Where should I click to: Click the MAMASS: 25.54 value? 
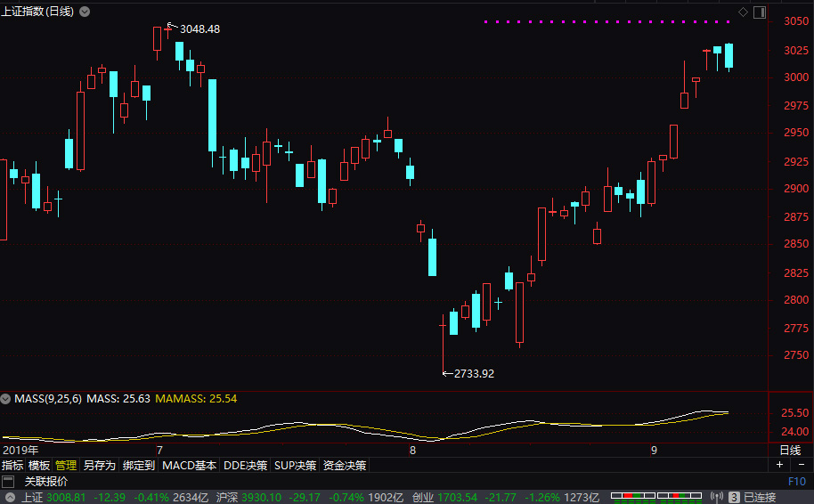click(196, 399)
